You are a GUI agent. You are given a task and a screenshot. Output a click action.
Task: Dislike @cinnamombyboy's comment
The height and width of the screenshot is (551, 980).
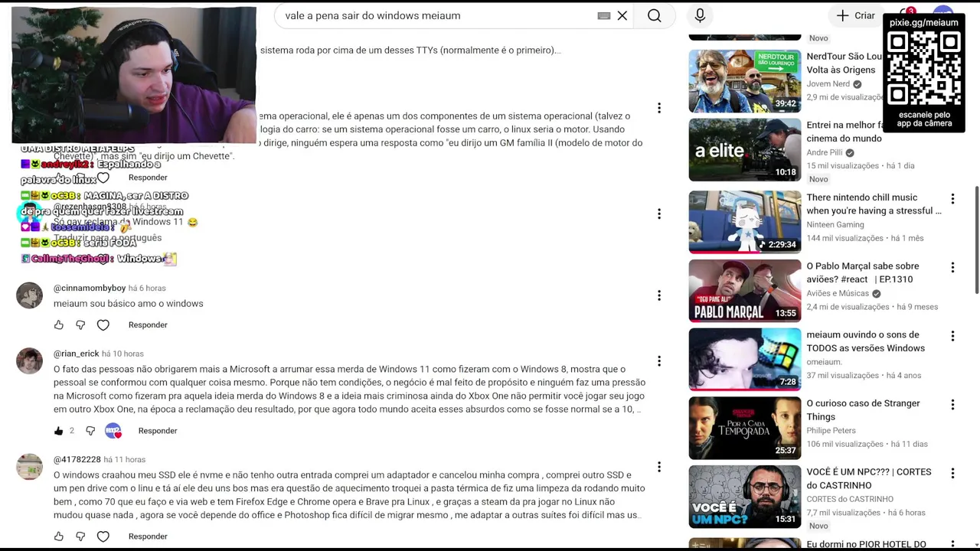pos(80,325)
